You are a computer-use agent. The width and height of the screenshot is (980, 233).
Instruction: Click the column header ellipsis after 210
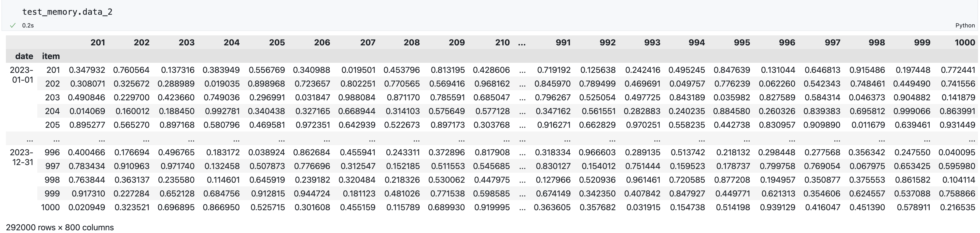pyautogui.click(x=522, y=43)
